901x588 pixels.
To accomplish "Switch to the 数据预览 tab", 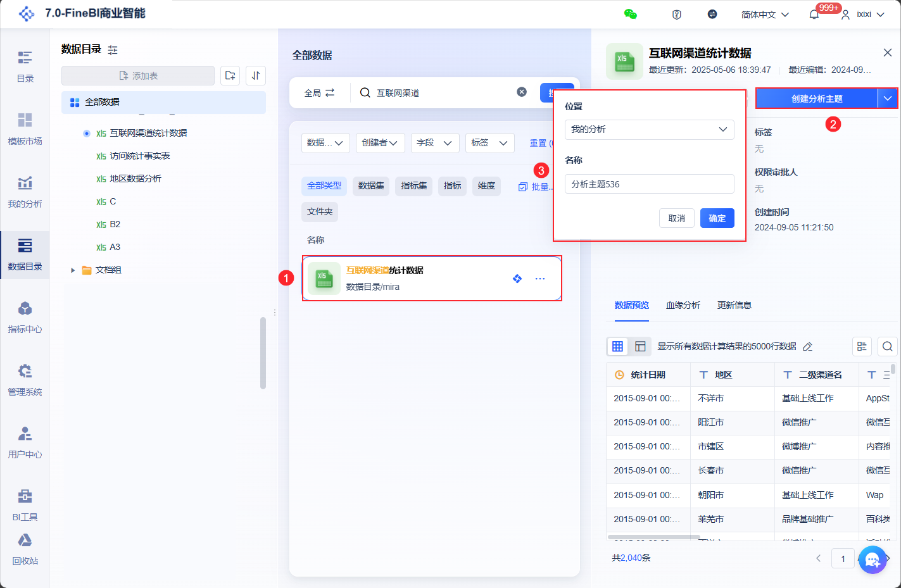I will tap(632, 305).
